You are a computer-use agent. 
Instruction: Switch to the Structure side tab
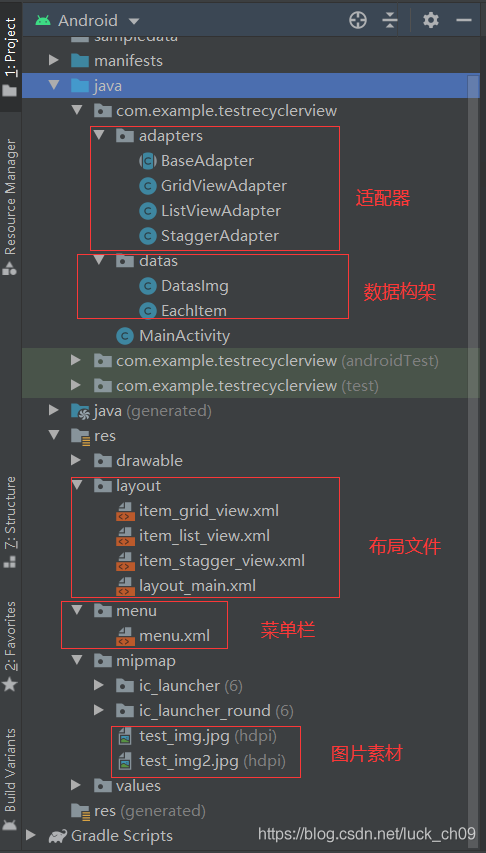coord(10,523)
